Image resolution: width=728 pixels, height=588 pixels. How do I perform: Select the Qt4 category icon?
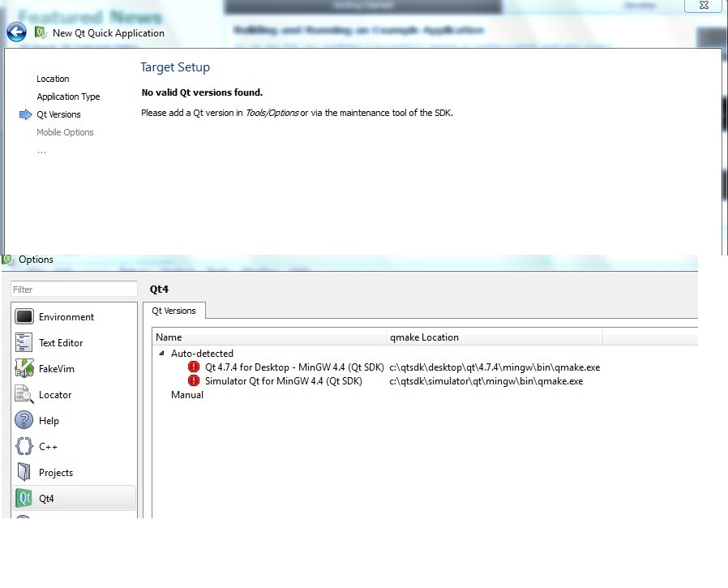point(24,499)
